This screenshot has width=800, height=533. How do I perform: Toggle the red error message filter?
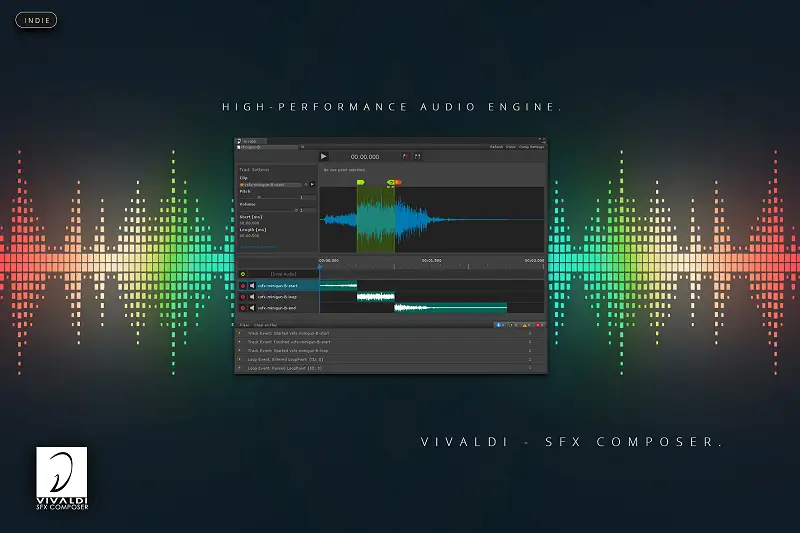pos(540,325)
